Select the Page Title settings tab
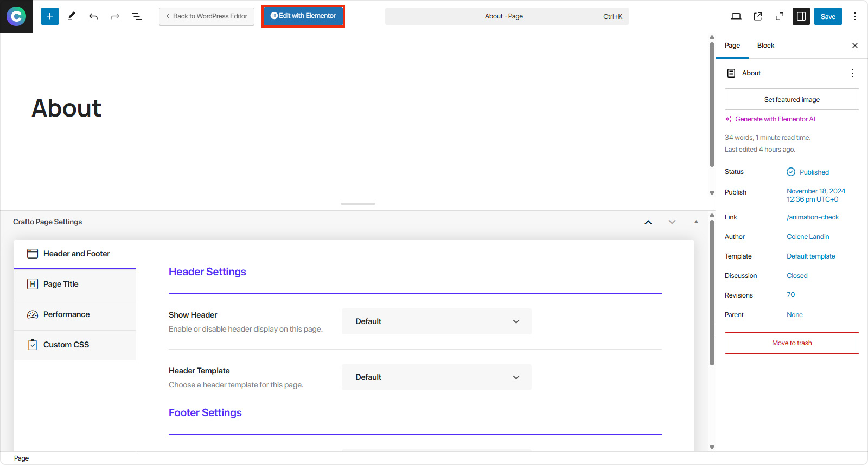Viewport: 868px width, 465px height. click(75, 284)
